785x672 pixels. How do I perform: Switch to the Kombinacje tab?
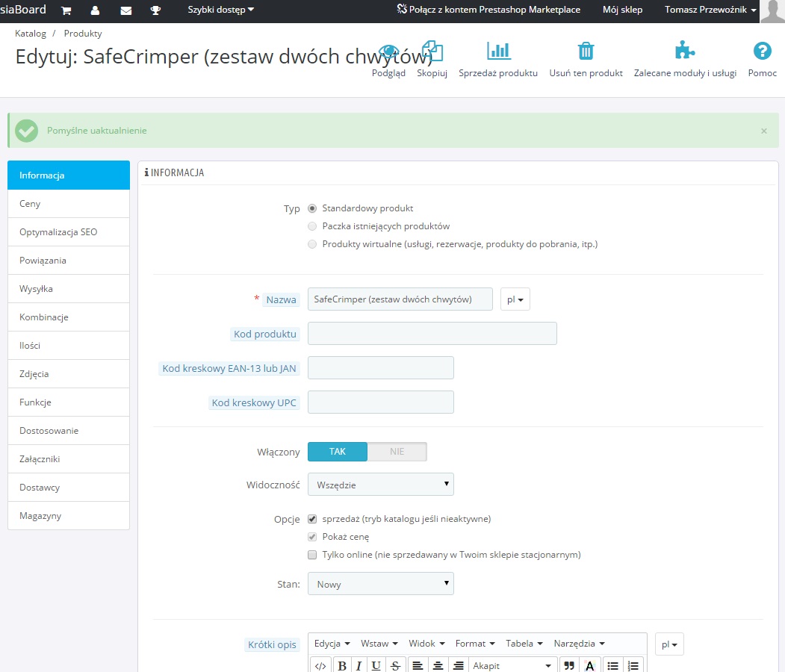tap(69, 317)
